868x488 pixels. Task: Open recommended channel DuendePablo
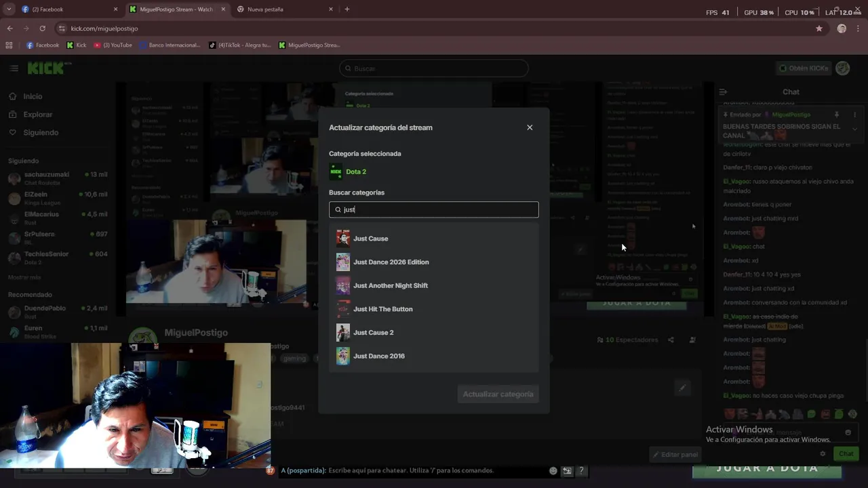57,312
